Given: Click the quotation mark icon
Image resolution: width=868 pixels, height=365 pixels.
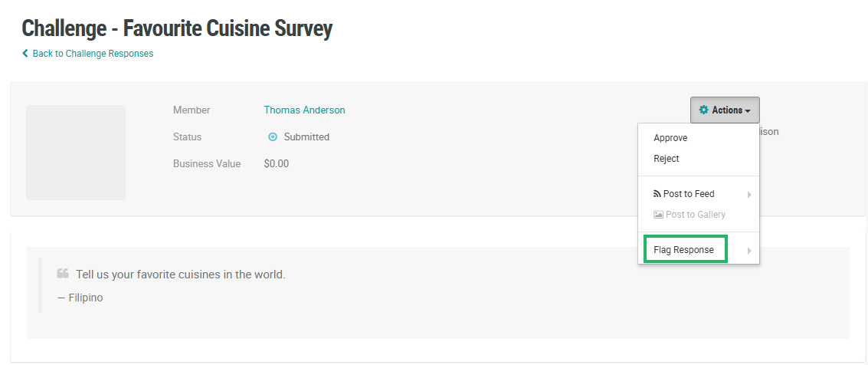Looking at the screenshot, I should point(63,274).
